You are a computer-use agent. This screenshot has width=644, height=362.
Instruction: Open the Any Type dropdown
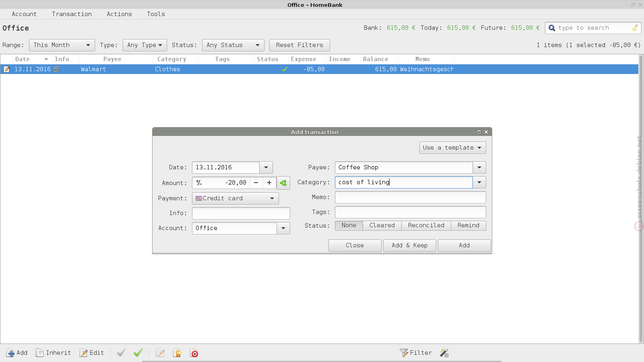[145, 45]
